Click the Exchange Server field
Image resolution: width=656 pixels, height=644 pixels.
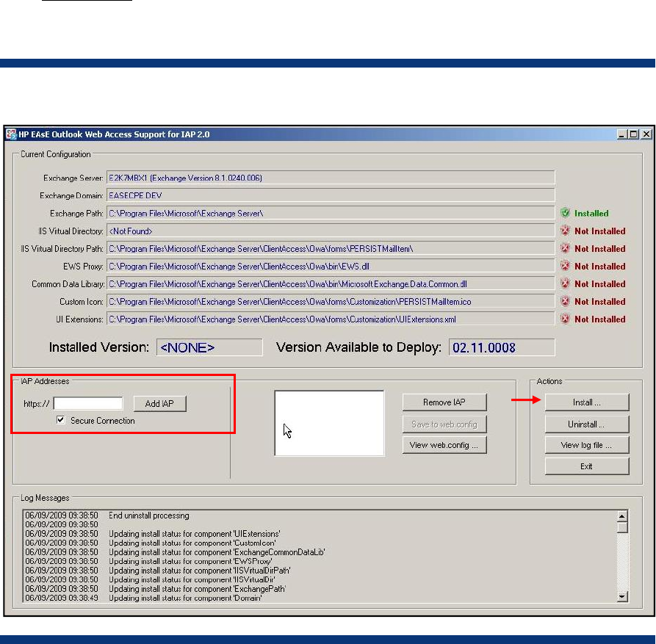(x=331, y=178)
